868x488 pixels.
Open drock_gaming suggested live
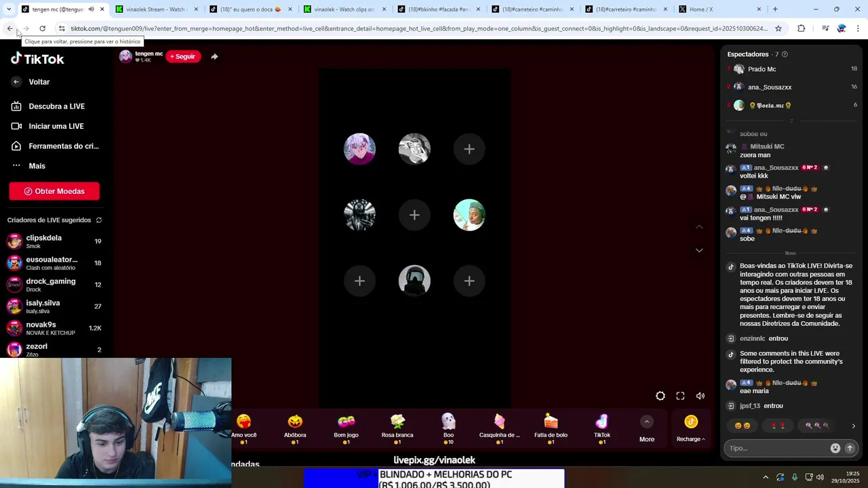tap(54, 285)
